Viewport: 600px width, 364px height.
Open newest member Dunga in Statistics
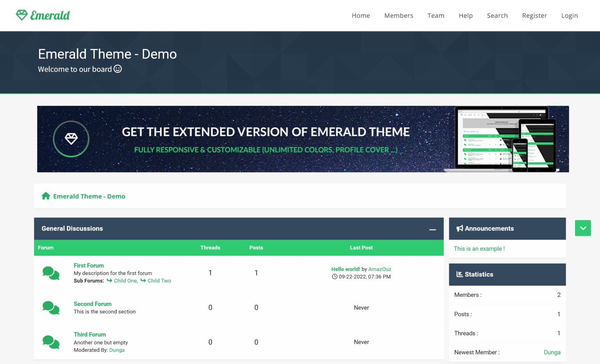pyautogui.click(x=552, y=352)
